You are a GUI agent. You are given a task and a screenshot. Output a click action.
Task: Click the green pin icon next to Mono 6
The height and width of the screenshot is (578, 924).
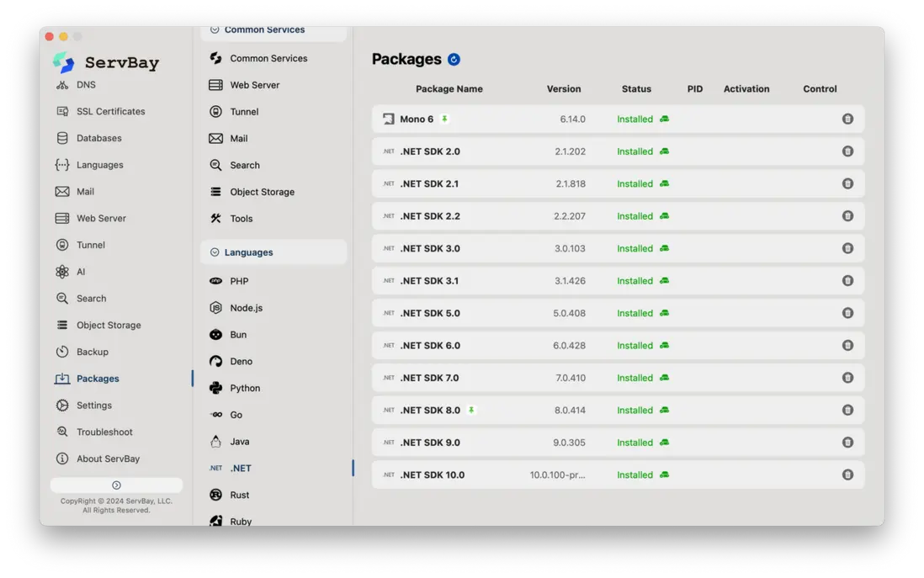[445, 119]
